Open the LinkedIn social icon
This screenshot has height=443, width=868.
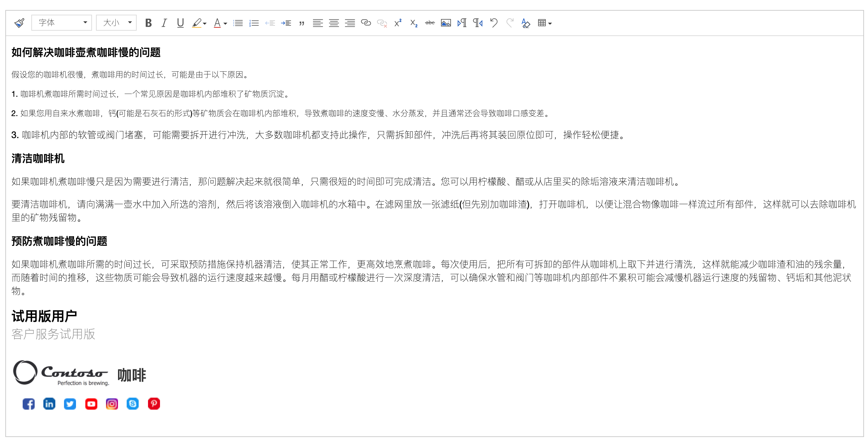(x=49, y=404)
